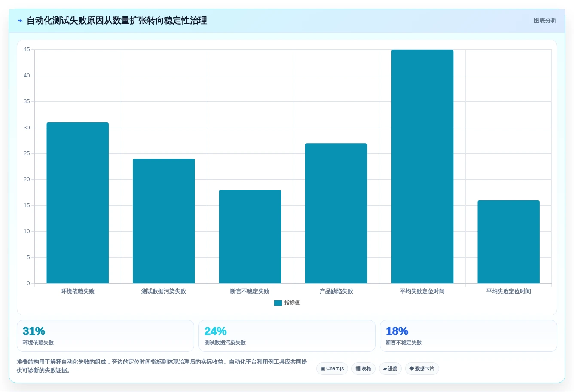
Task: Click the 数据卡片 tag chip
Action: click(x=422, y=369)
